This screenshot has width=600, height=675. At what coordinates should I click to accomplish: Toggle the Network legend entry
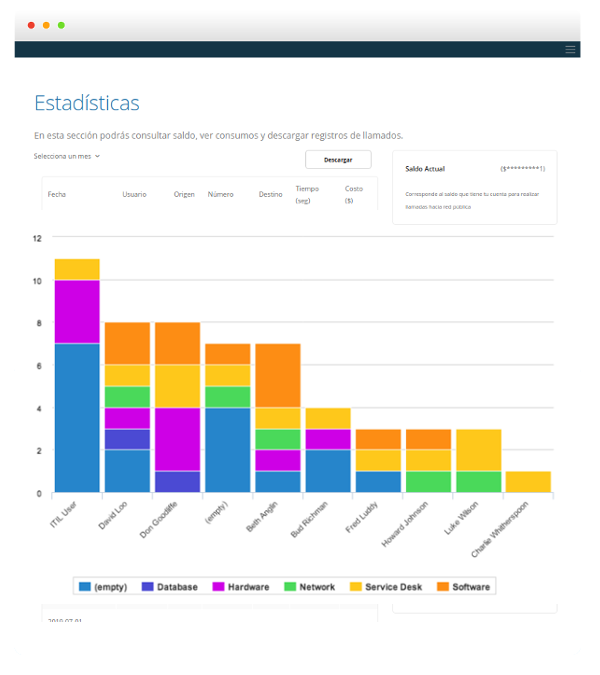[309, 587]
